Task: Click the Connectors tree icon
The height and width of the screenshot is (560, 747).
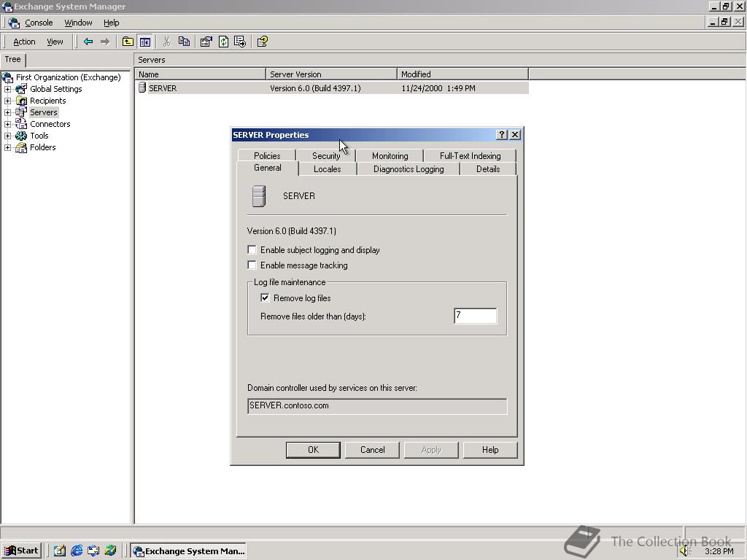Action: point(21,124)
